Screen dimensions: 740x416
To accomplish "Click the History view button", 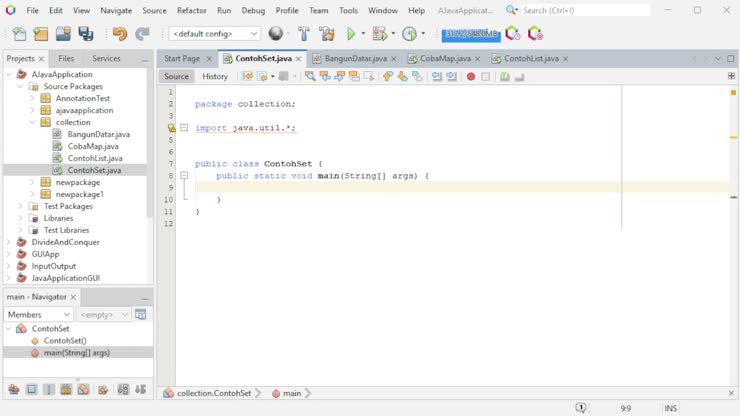I will click(215, 76).
